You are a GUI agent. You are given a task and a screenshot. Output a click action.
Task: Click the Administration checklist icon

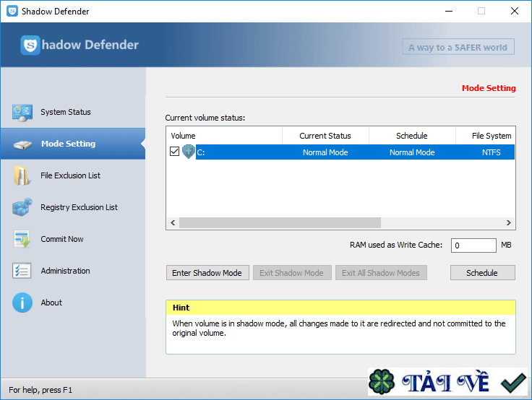tap(22, 271)
